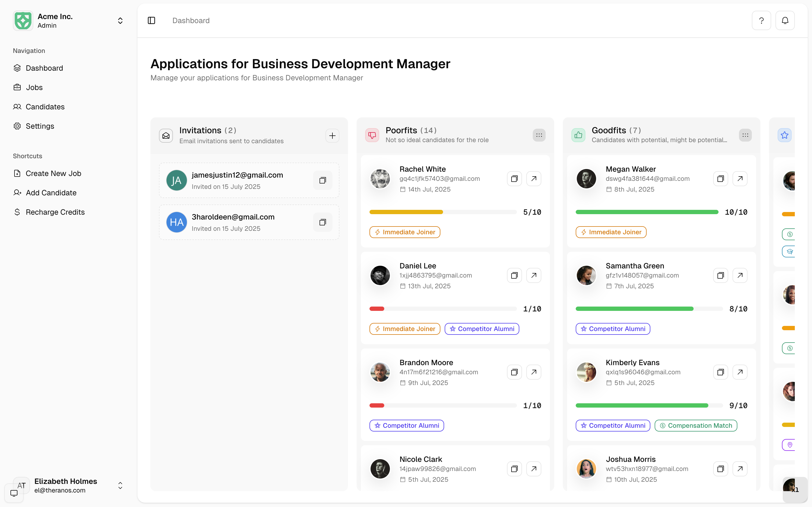Click the Dashboard breadcrumb
Image resolution: width=812 pixels, height=507 pixels.
coord(191,20)
